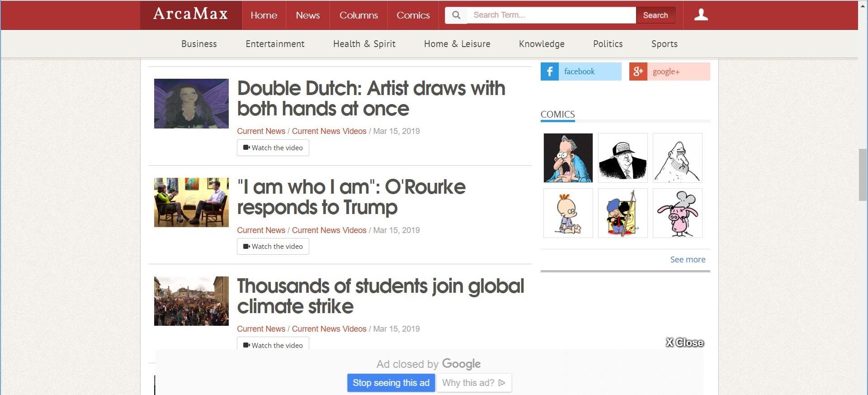The height and width of the screenshot is (395, 868).
Task: Share on facebook button
Action: click(581, 71)
